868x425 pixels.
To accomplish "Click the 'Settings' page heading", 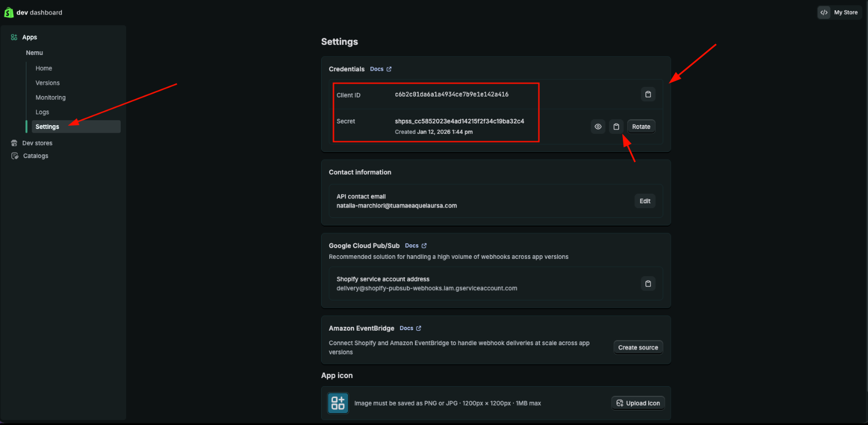I will point(339,42).
